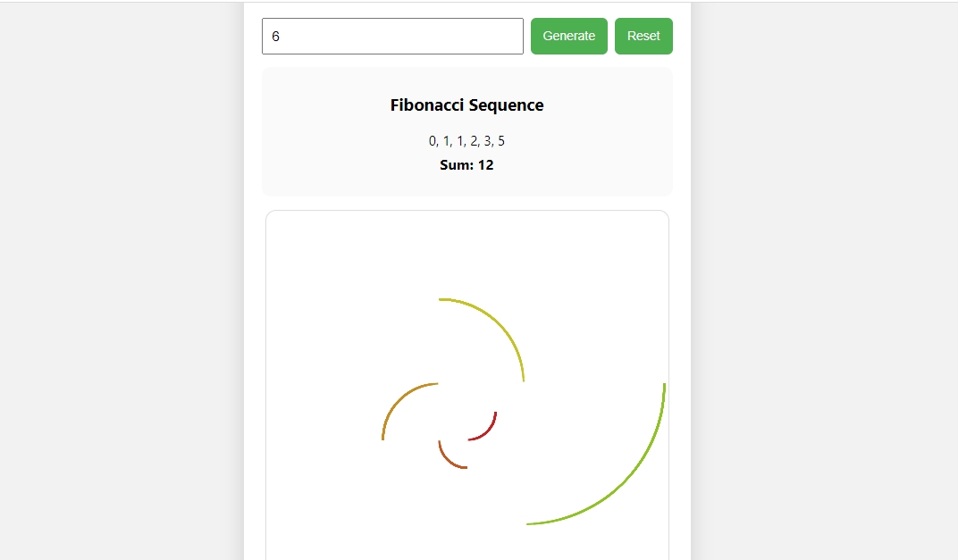958x560 pixels.
Task: Click the word Fibonacci in the heading
Action: coord(426,105)
